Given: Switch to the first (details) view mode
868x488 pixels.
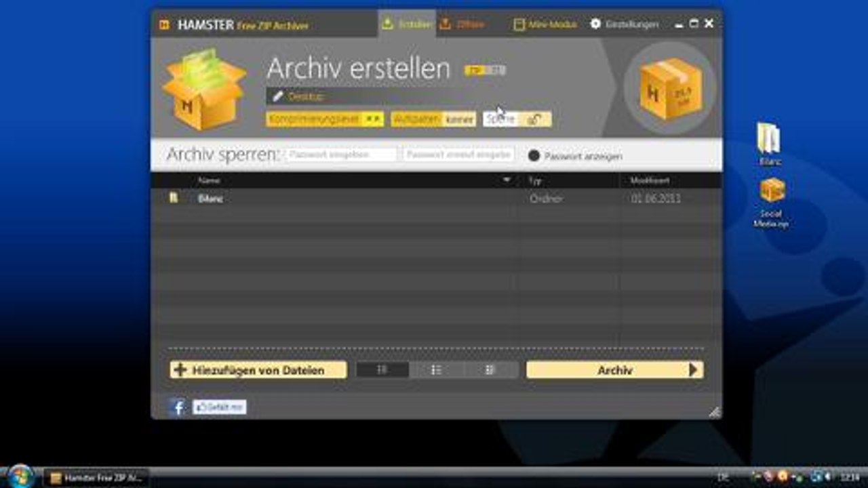Looking at the screenshot, I should [x=382, y=370].
